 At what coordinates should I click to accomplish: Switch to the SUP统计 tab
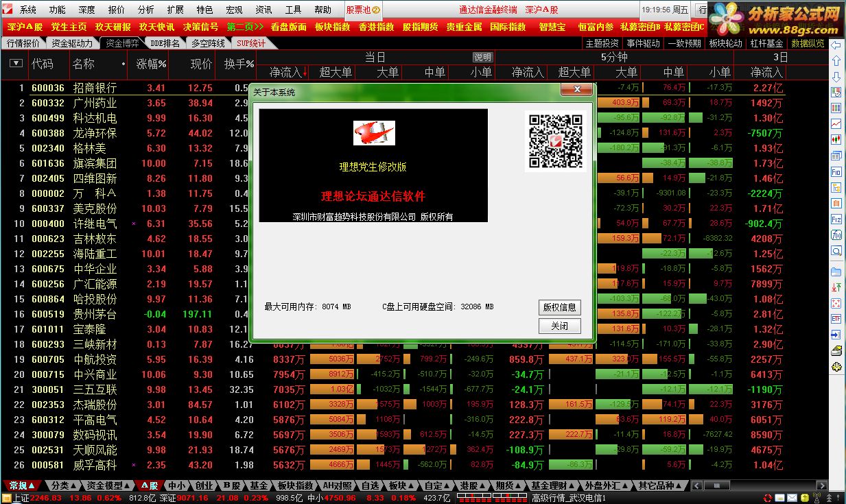tap(251, 43)
